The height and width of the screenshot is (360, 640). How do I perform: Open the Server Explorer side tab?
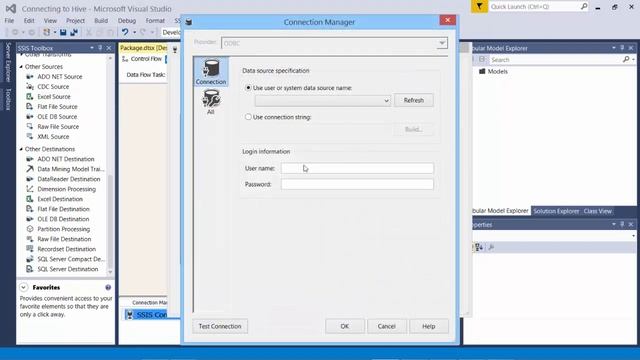coord(8,62)
